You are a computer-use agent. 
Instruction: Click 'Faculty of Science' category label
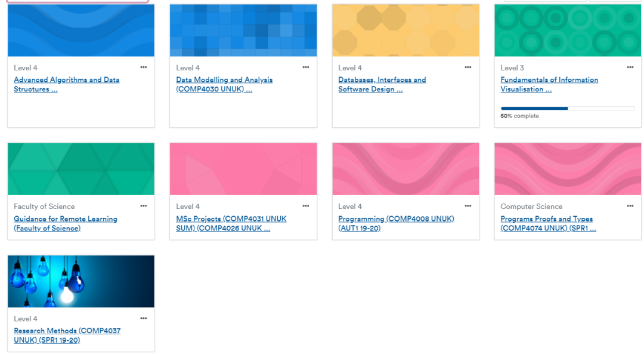point(44,207)
